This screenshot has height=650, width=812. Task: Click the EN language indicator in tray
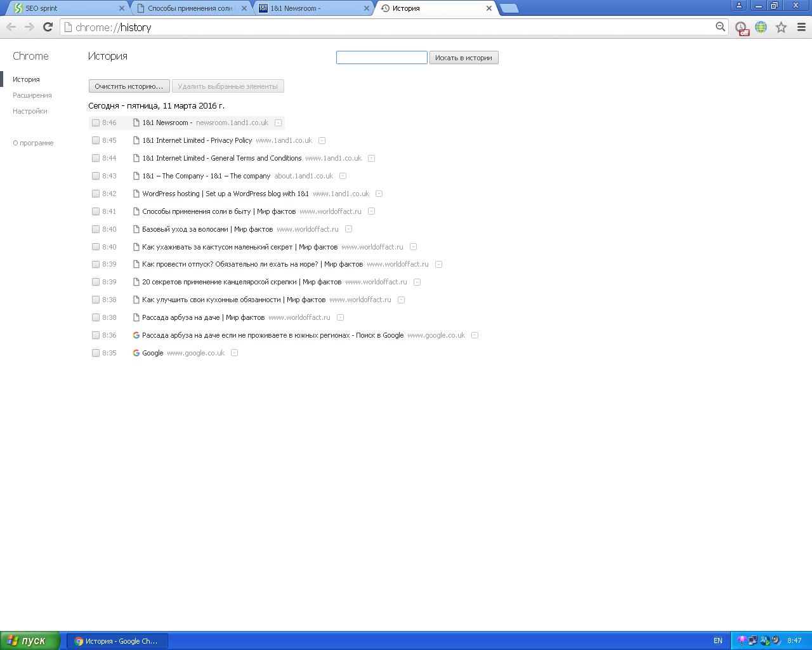(718, 640)
